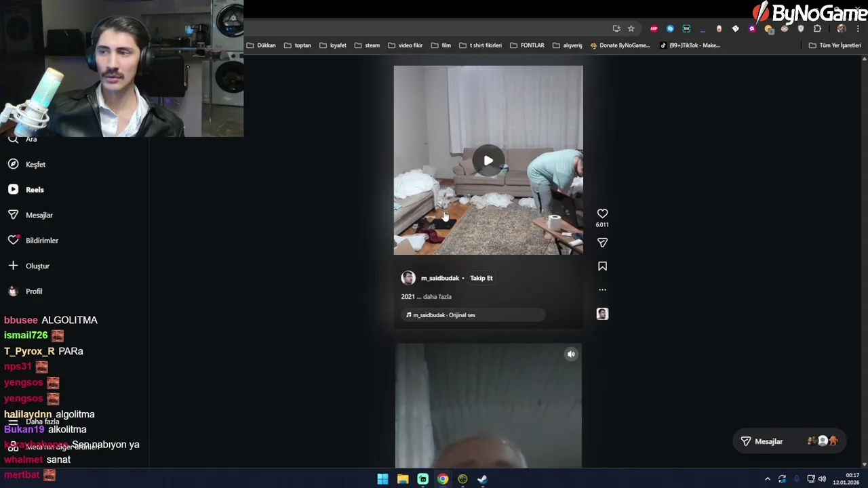Click the install app icon in address bar
Screen dimensions: 868x488
click(x=616, y=28)
